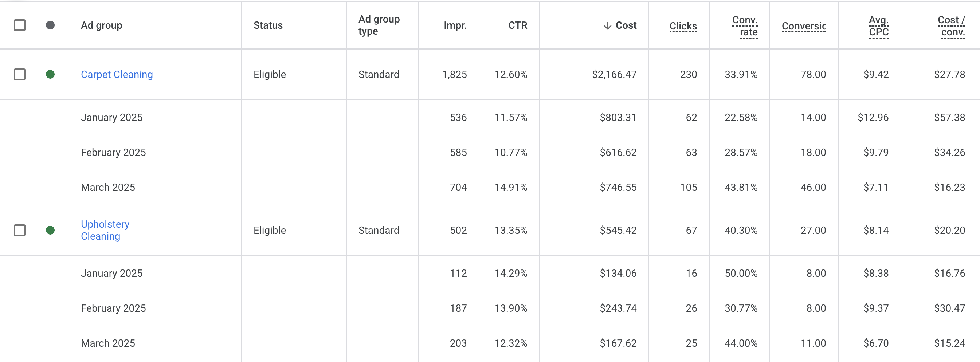Check the select-all checkbox in header
Viewport: 980px width, 362px height.
19,25
